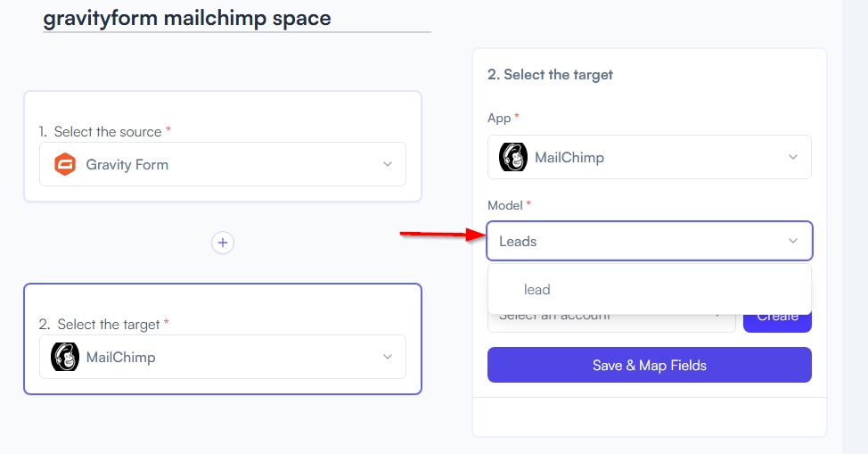Click the MailChimp logo in App field

513,157
